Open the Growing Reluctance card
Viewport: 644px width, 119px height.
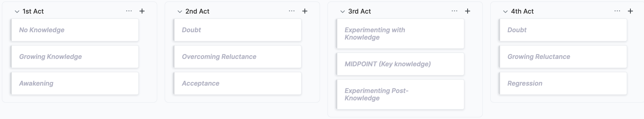563,57
